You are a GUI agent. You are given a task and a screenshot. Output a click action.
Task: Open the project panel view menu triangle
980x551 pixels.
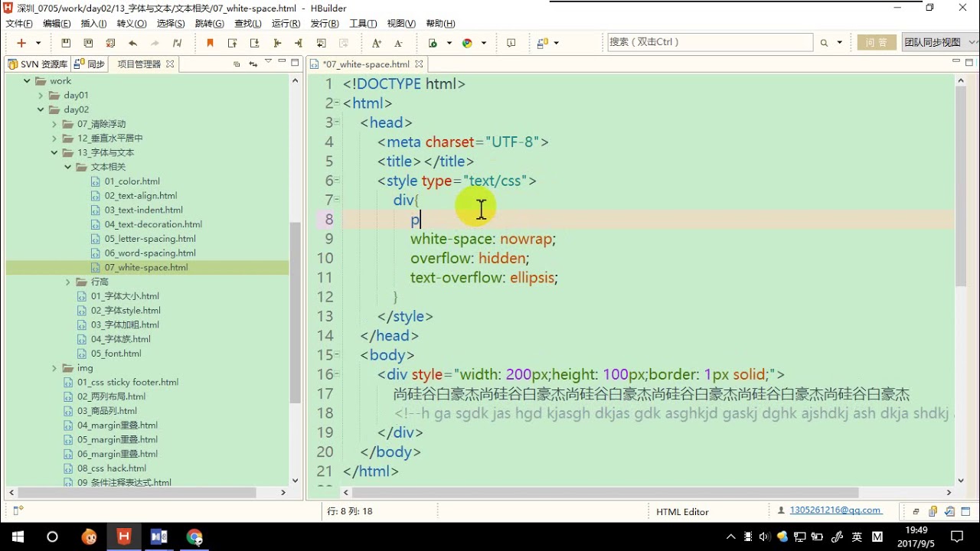click(268, 61)
